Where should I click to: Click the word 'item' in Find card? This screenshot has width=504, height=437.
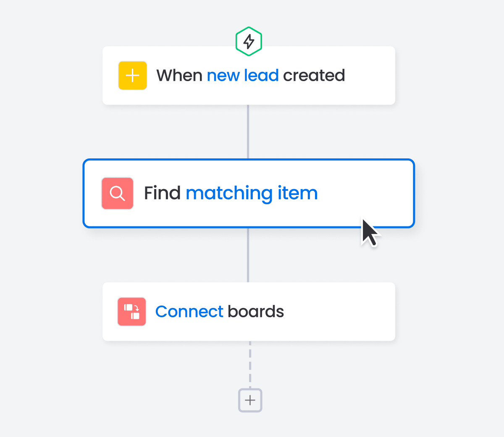[x=298, y=193]
